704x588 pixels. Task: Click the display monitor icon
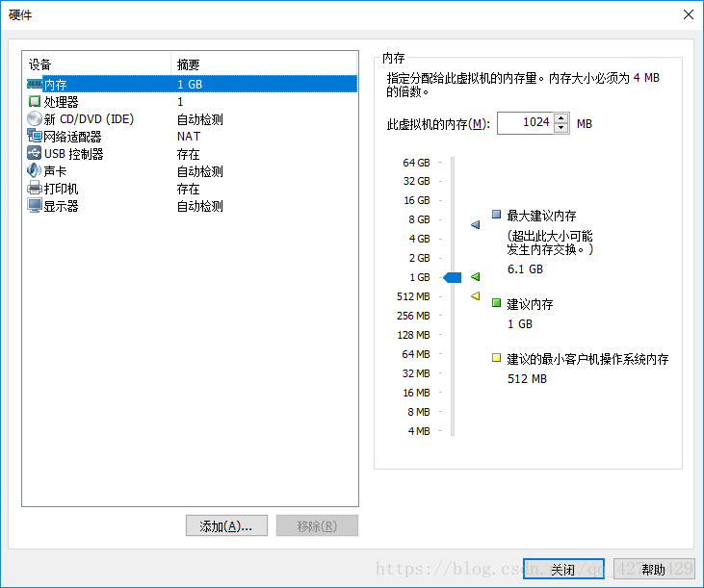click(35, 206)
